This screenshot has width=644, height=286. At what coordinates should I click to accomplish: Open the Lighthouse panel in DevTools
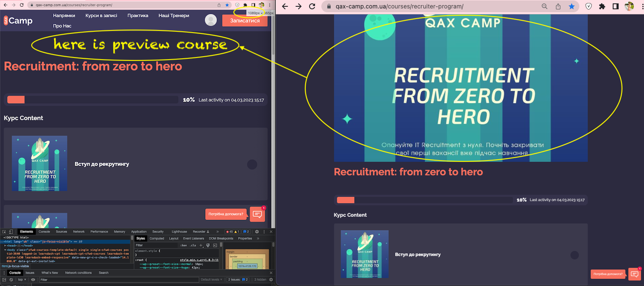pyautogui.click(x=179, y=232)
